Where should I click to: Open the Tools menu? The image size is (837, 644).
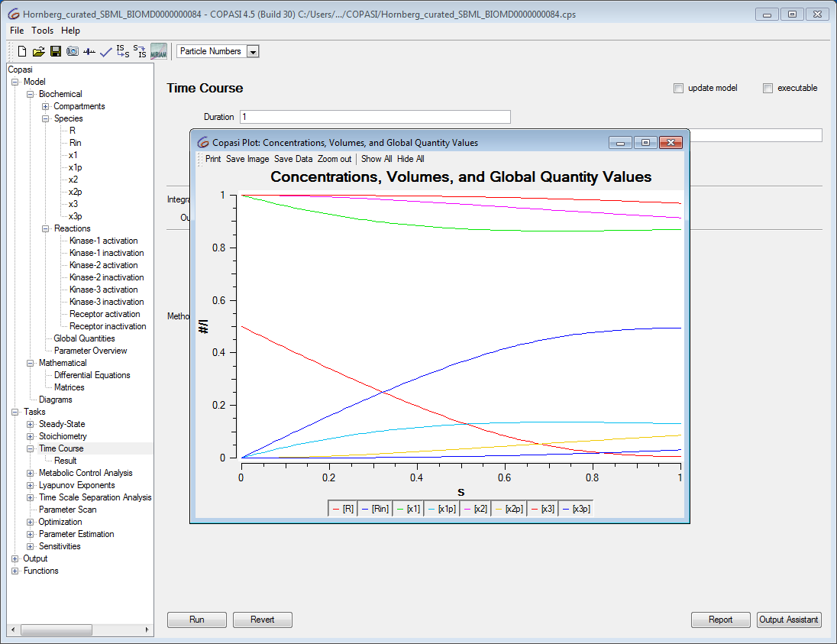pos(42,31)
